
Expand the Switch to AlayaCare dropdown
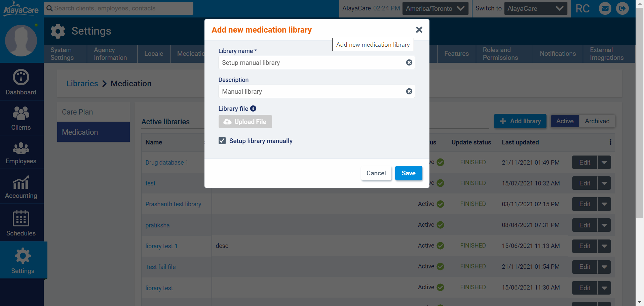[535, 8]
